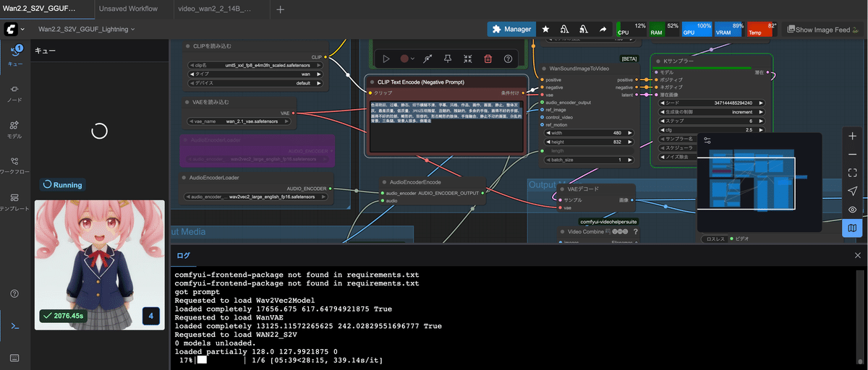Zoom out the canvas with minus button
Viewport: 868px width, 370px height.
tap(853, 155)
